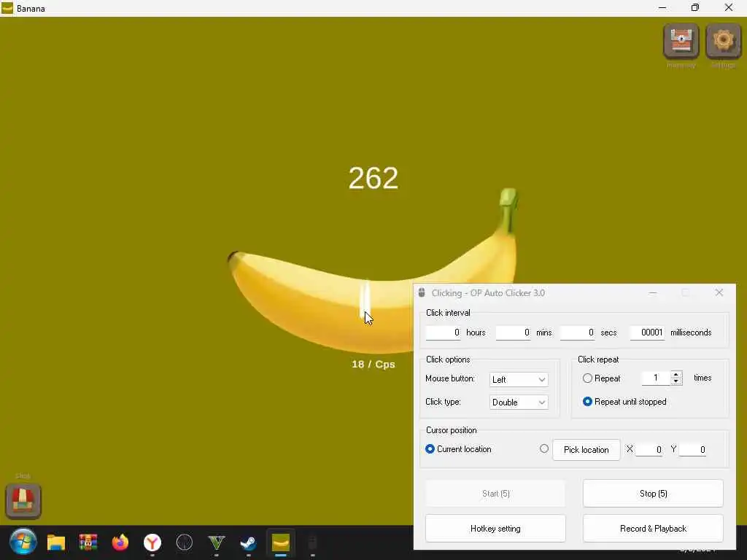Open the Inventory chest icon
The width and height of the screenshot is (747, 560).
[681, 41]
